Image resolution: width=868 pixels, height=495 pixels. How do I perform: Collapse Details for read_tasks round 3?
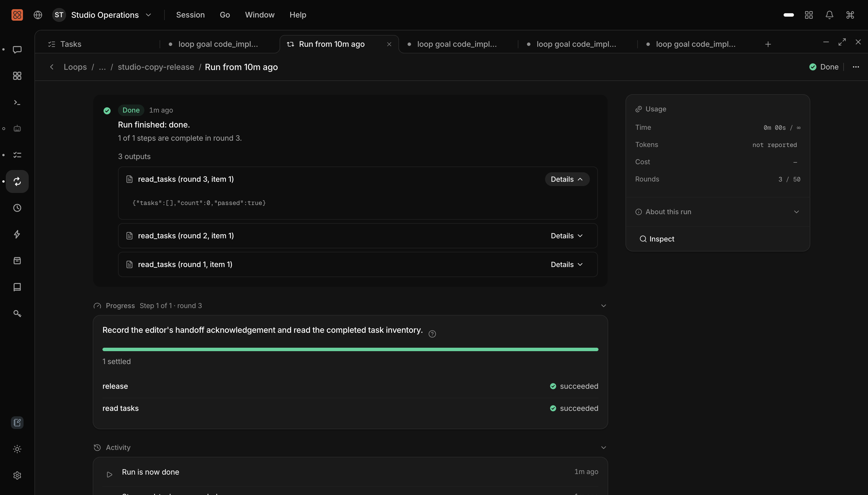567,179
